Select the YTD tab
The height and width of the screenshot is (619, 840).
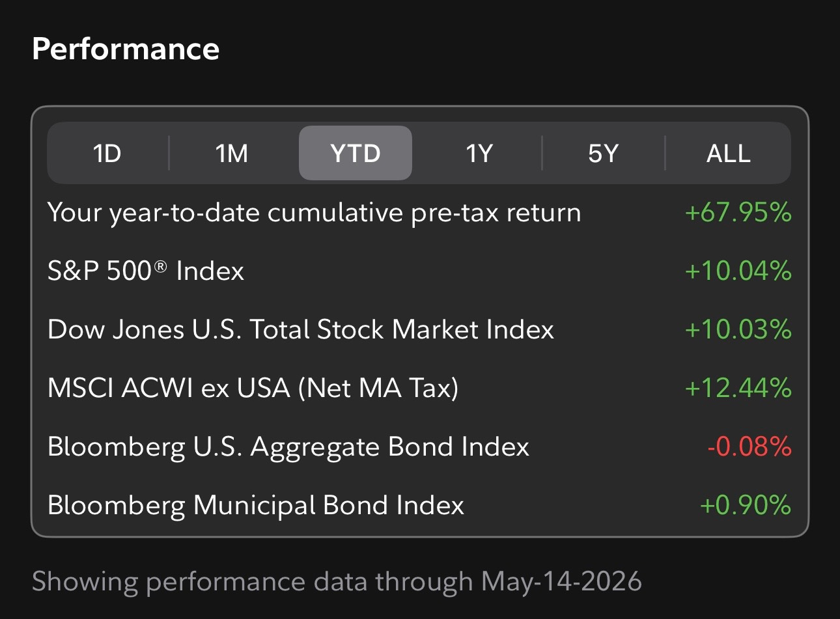356,154
